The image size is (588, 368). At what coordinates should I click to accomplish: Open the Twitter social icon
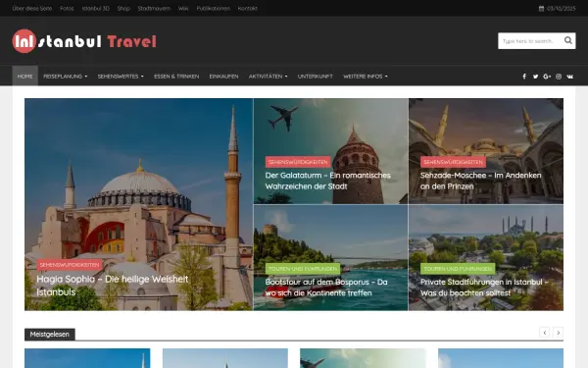[535, 77]
